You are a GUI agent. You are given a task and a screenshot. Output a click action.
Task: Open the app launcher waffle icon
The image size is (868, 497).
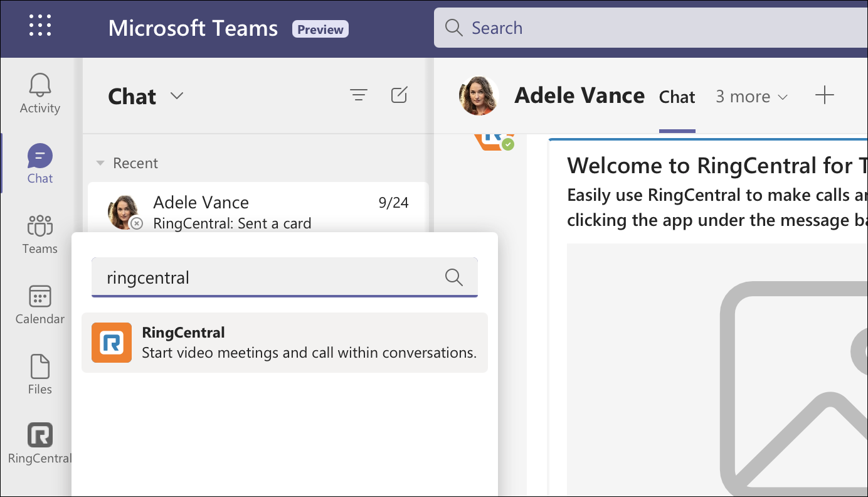tap(40, 26)
